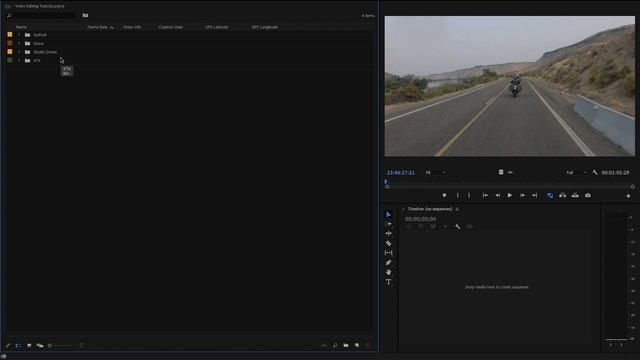Select the Video Editing Tutorial project tab

click(40, 6)
